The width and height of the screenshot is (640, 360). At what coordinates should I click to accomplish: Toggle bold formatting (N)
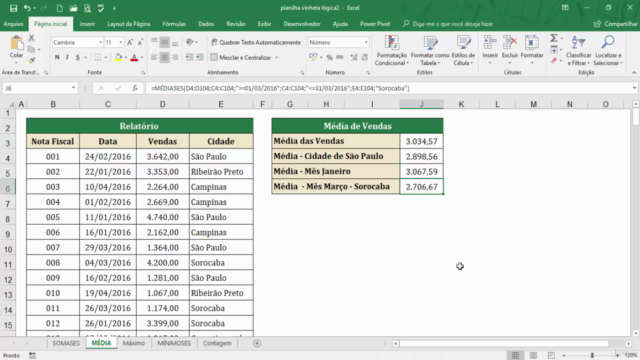(x=57, y=58)
